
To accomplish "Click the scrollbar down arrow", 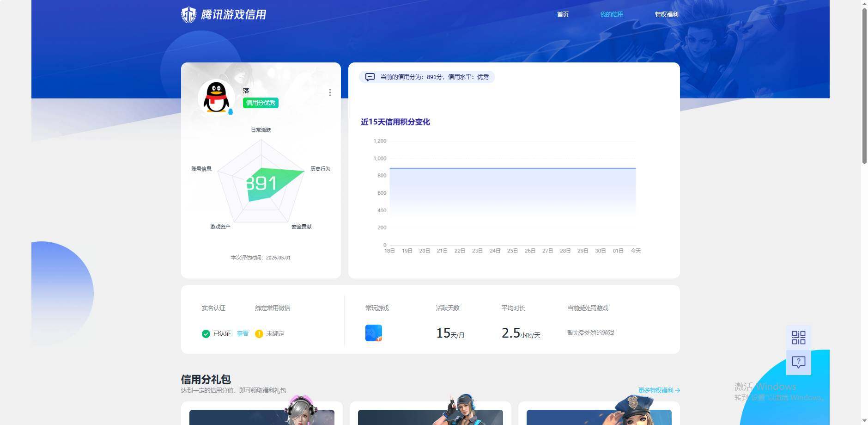I will pyautogui.click(x=864, y=421).
